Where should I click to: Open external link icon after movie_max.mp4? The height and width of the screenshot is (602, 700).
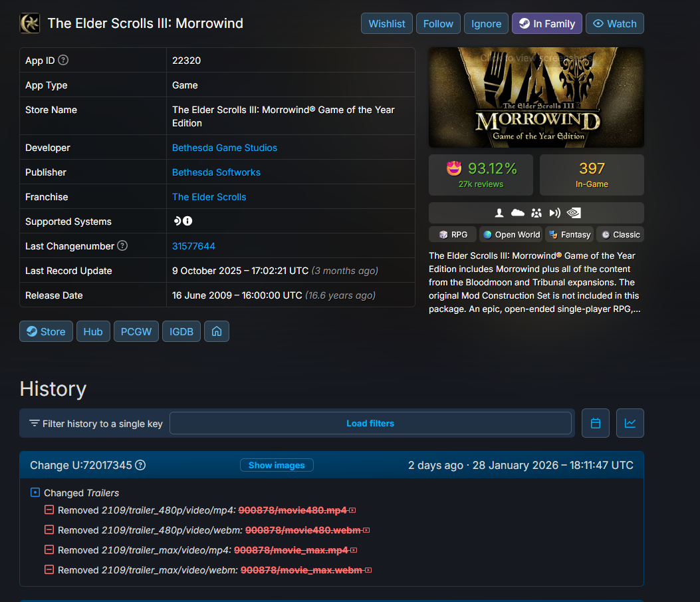click(x=354, y=550)
